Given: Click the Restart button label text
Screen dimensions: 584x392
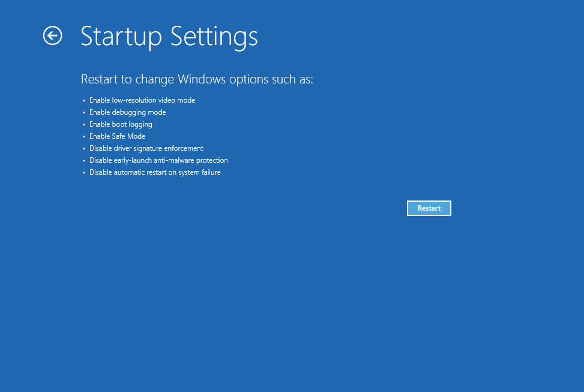Looking at the screenshot, I should click(429, 208).
